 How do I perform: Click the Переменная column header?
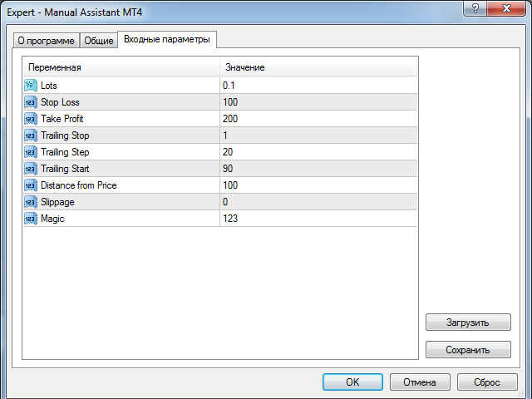click(x=121, y=67)
